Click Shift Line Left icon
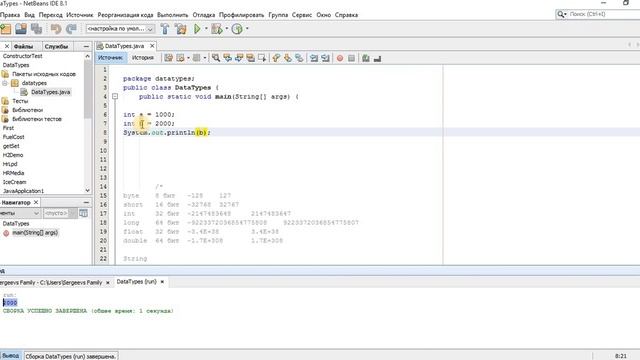The image size is (640, 360). tap(314, 58)
